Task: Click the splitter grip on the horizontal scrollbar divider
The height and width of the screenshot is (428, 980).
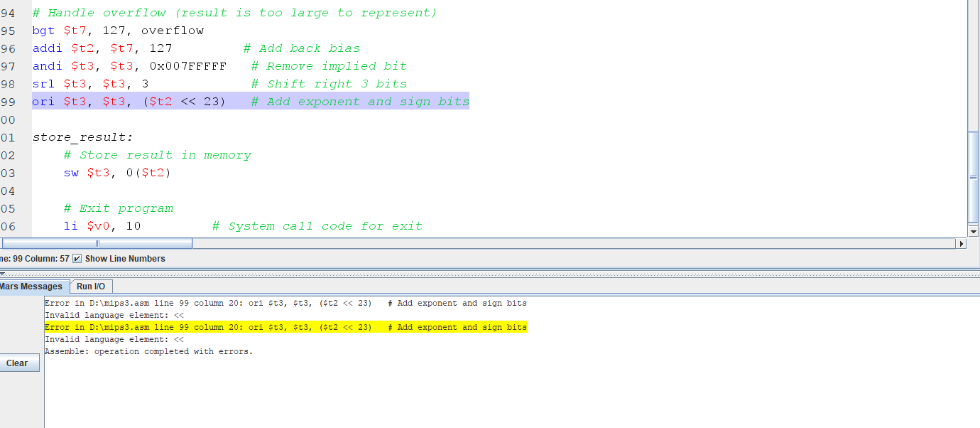Action: click(97, 243)
